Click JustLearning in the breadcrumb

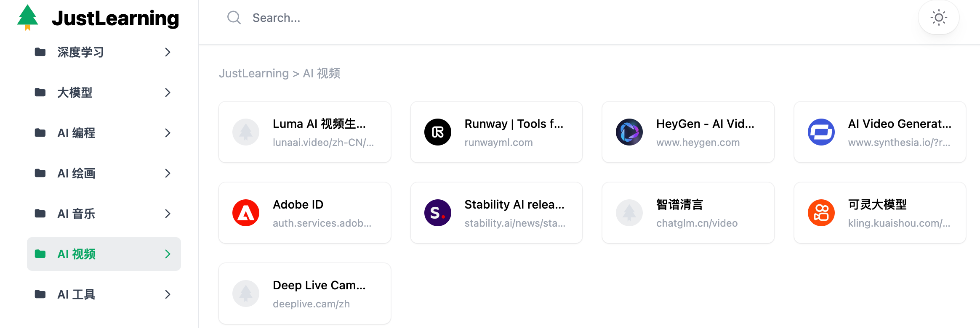[x=253, y=74]
